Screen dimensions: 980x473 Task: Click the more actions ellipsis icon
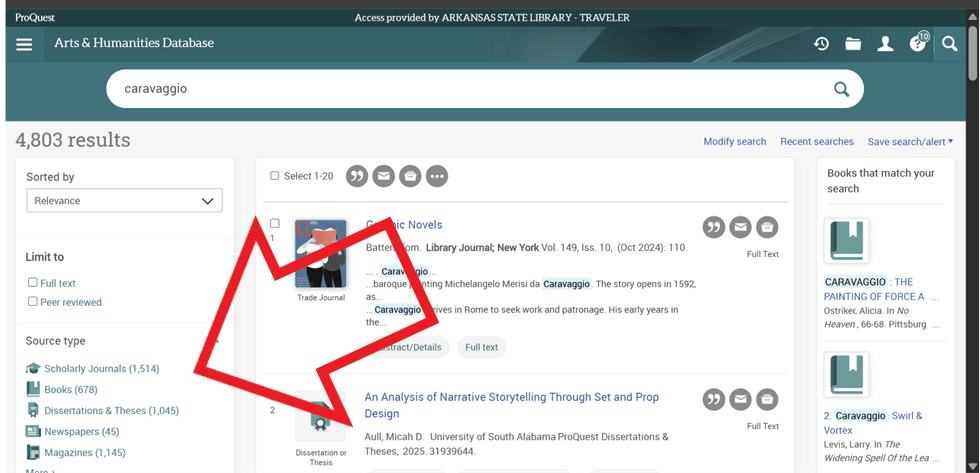coord(437,176)
